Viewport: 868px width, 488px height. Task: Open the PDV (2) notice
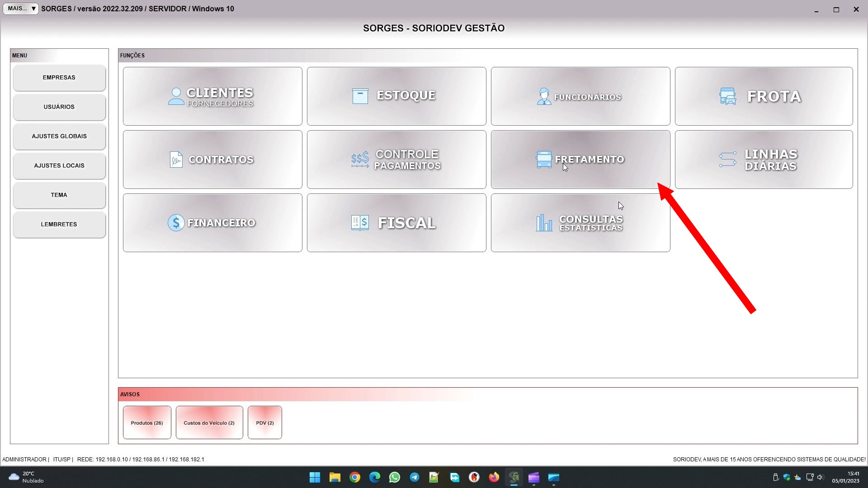point(265,422)
